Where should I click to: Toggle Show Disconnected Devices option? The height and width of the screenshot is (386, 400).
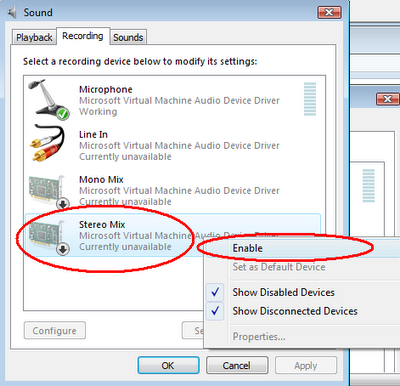click(303, 311)
